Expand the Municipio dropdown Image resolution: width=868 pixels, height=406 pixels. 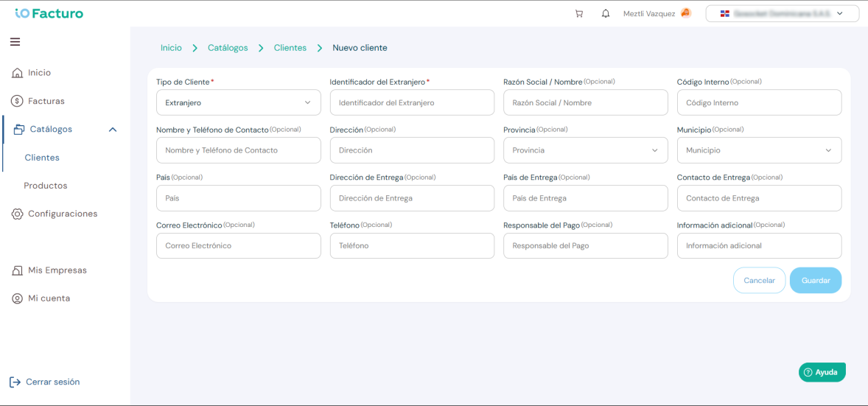coord(759,150)
